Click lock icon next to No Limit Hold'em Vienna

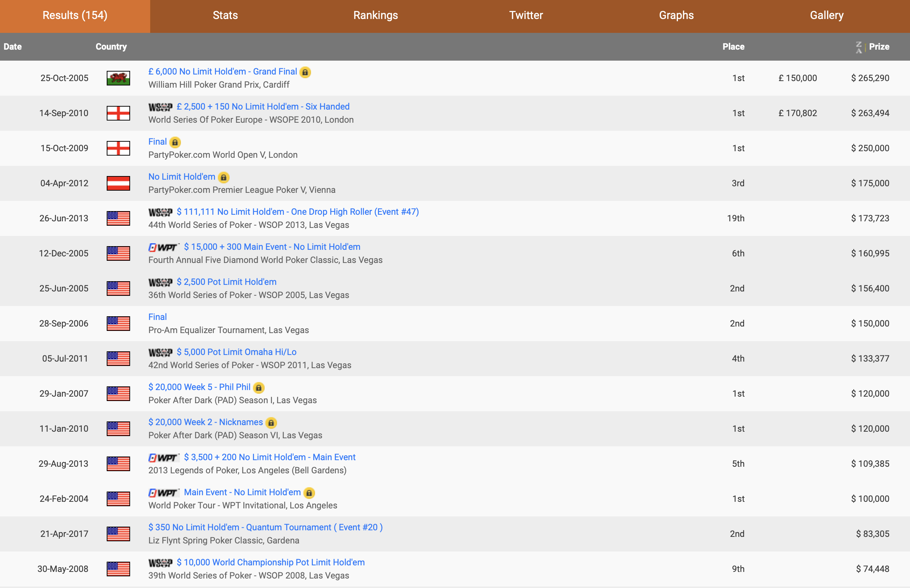[x=224, y=177]
